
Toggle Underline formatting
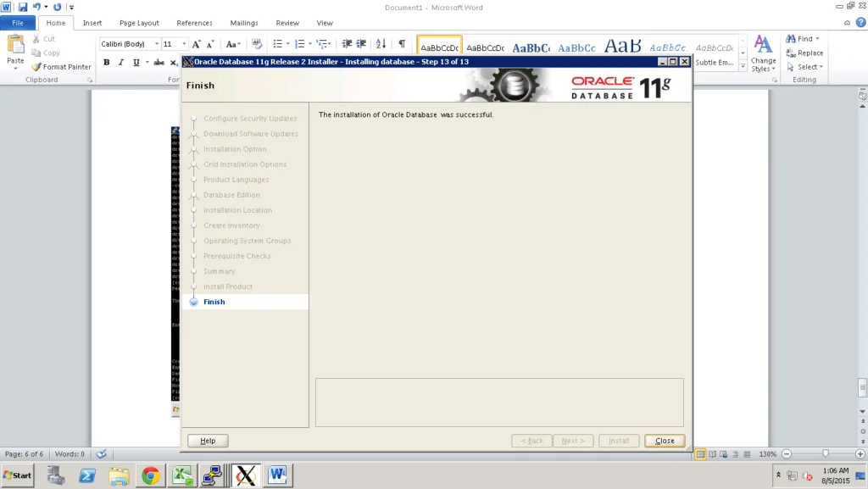(136, 63)
